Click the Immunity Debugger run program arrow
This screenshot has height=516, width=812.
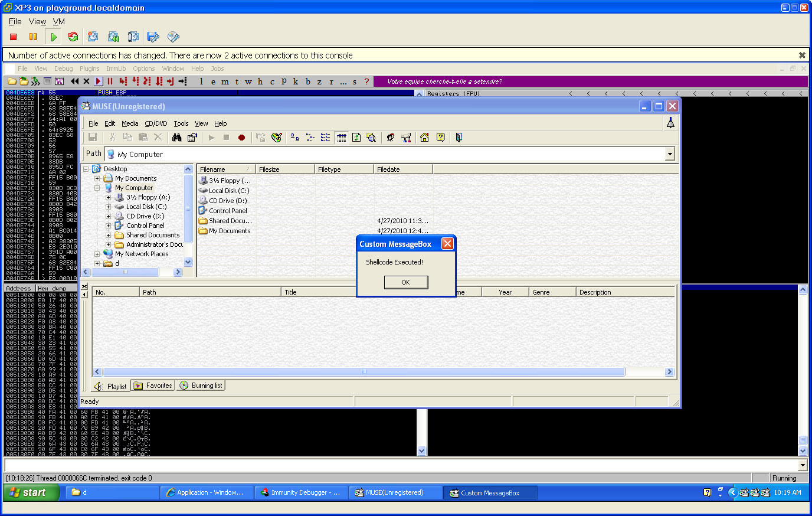[99, 81]
